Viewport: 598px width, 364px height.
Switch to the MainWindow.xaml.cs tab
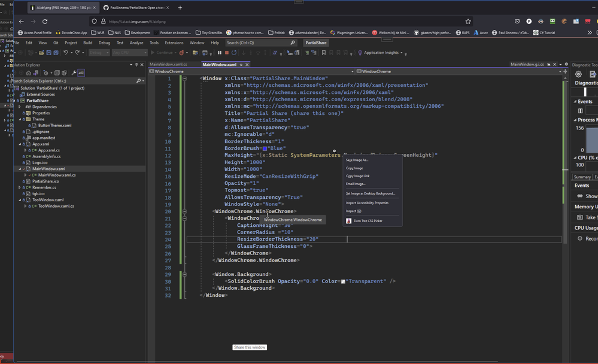[x=168, y=64]
